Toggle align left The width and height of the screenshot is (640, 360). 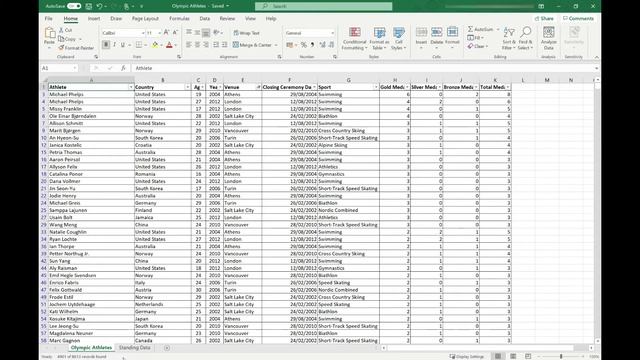(x=189, y=45)
